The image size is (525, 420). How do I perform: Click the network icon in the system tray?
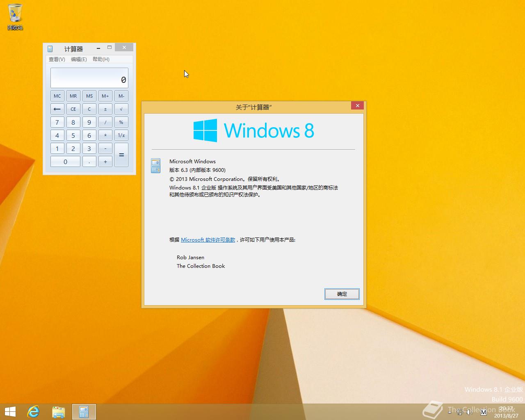(460, 412)
